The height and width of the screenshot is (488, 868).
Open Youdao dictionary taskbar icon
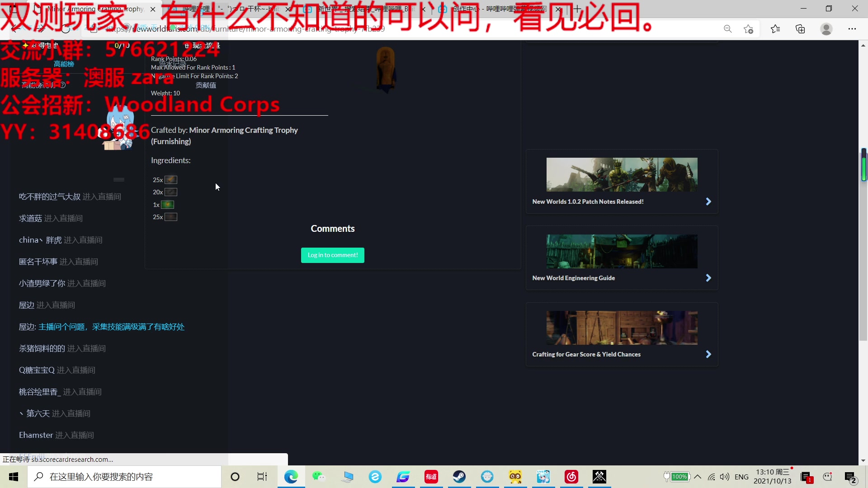(431, 477)
